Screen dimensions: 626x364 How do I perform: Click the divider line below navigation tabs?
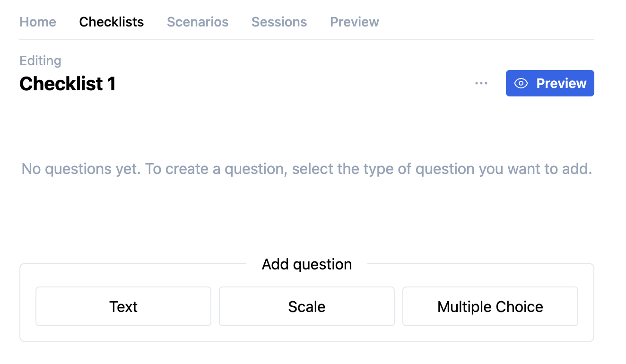pyautogui.click(x=307, y=39)
